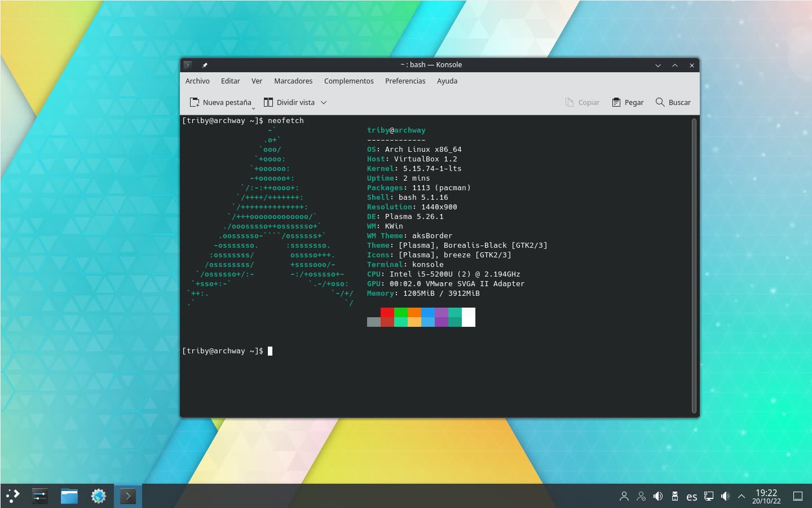Click the Shell: bash 5.1.16 line

click(x=408, y=198)
